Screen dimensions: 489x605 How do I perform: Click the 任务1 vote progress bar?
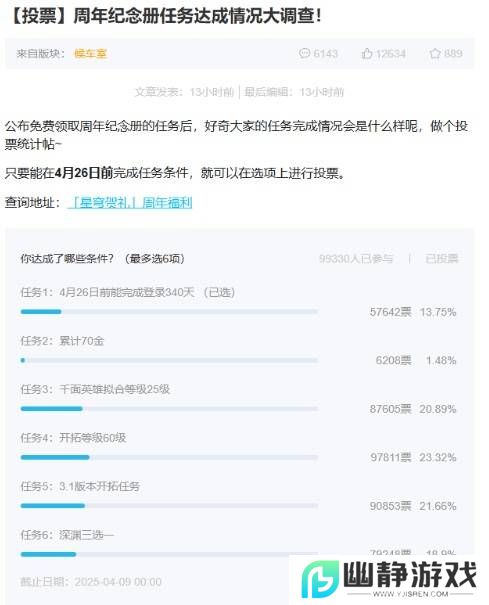[x=169, y=312]
